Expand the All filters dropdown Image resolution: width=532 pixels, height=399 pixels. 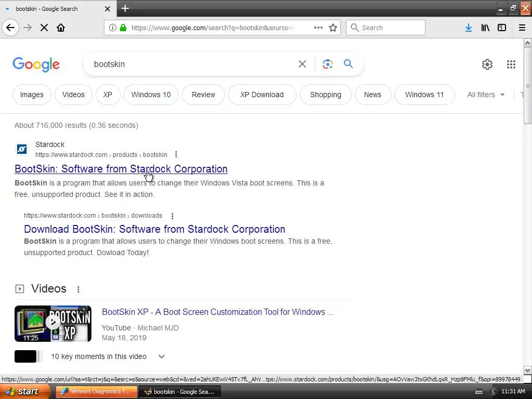click(486, 95)
